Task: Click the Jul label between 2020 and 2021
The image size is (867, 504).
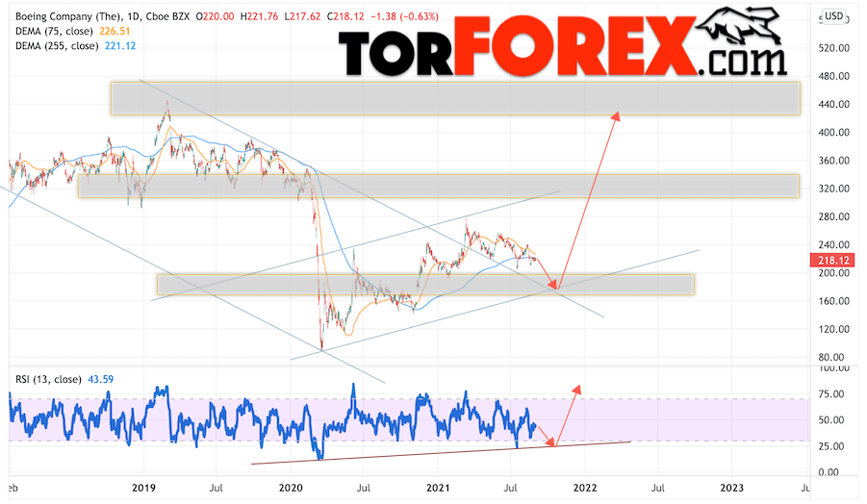Action: point(364,488)
